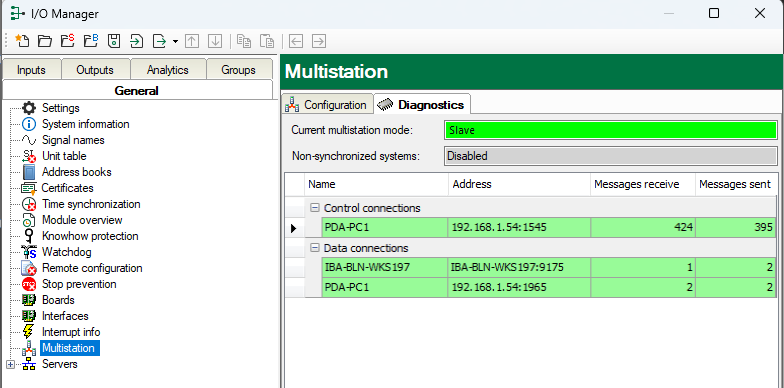This screenshot has width=784, height=388.
Task: Click the New configuration toolbar icon
Action: coord(22,41)
